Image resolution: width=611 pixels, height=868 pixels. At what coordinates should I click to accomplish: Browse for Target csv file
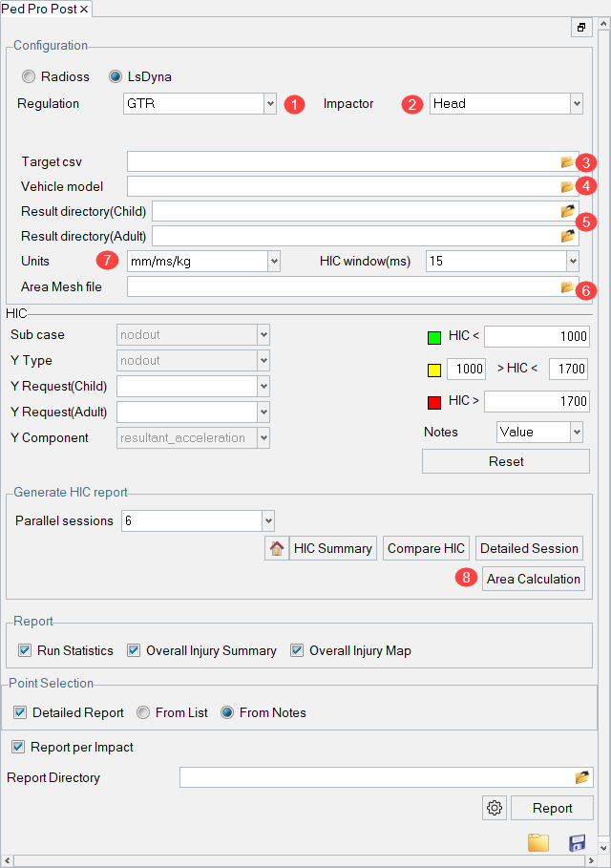click(x=567, y=161)
